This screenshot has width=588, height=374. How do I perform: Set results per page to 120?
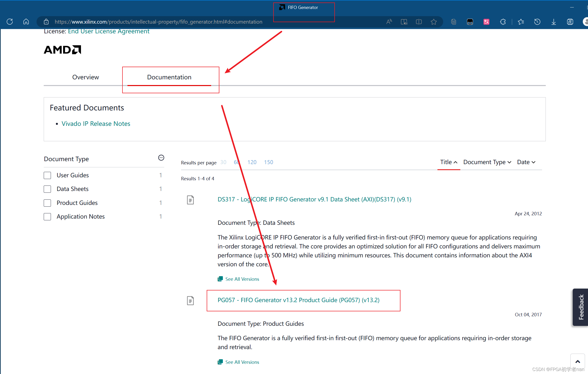click(252, 162)
